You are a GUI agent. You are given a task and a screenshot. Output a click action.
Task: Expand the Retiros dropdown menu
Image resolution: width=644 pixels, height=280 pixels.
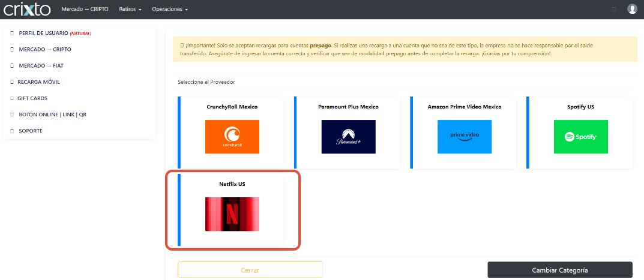[130, 9]
